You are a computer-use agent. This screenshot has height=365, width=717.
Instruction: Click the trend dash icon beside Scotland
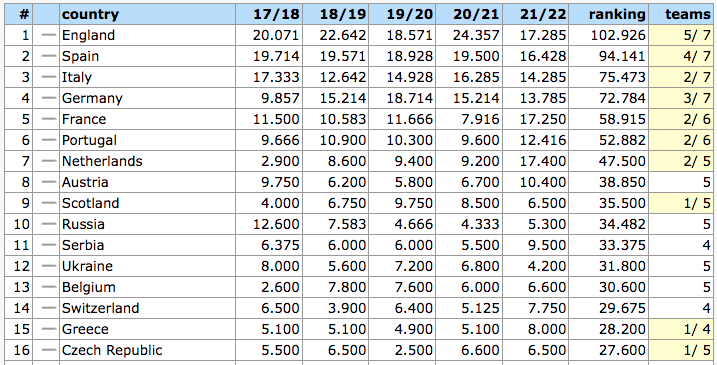click(48, 203)
